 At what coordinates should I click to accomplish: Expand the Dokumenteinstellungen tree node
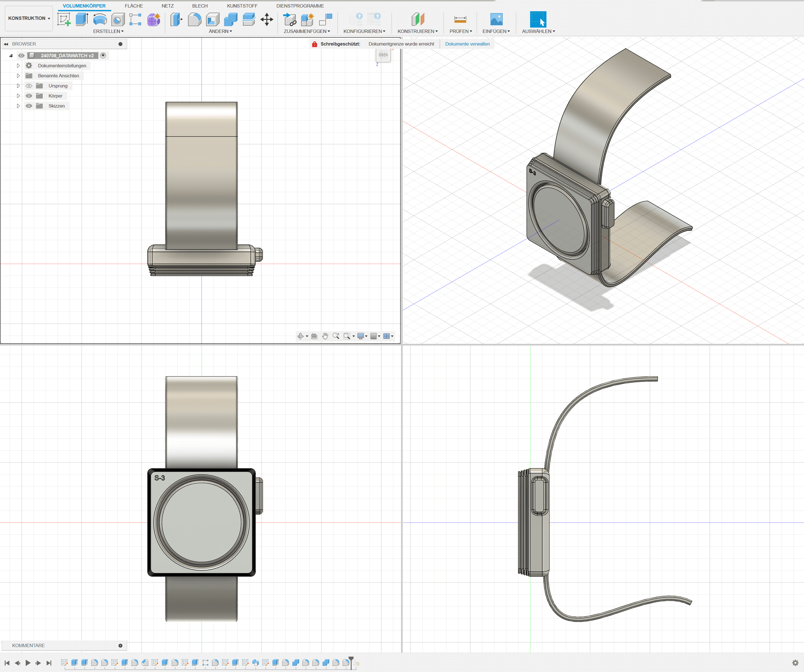(18, 66)
